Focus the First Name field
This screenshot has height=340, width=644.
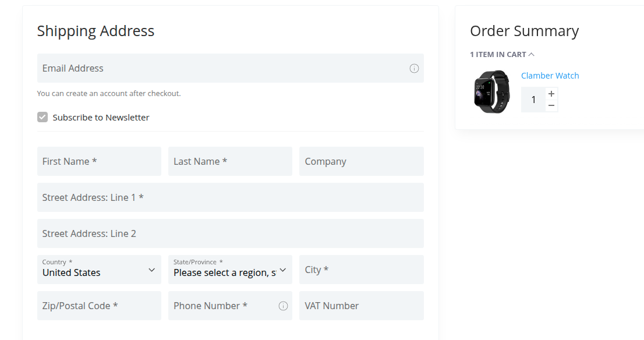click(x=99, y=161)
